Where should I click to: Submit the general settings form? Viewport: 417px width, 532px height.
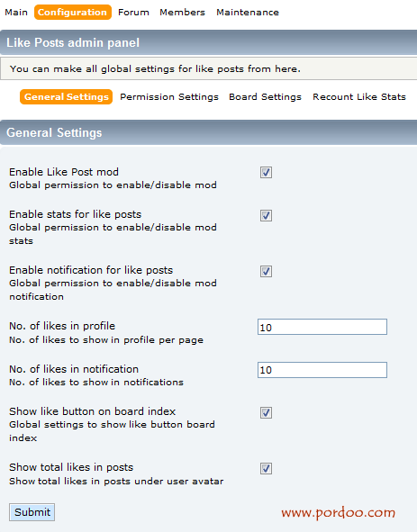[x=32, y=512]
